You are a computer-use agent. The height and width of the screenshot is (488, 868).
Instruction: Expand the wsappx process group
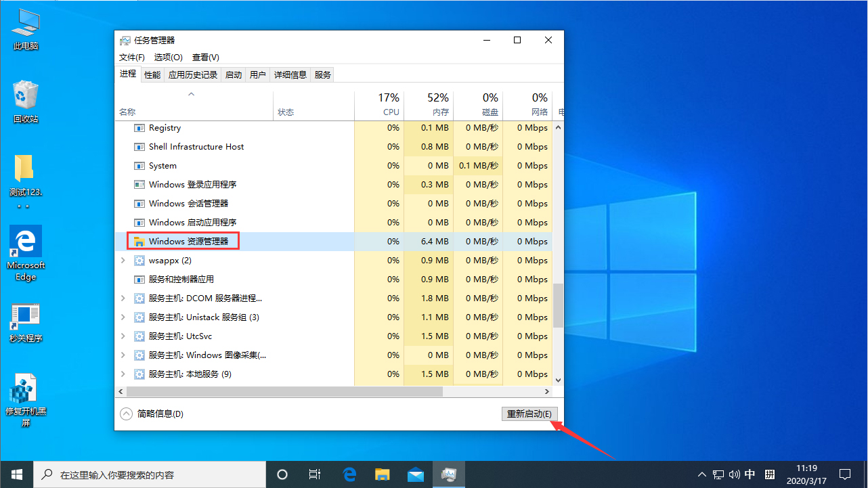(122, 260)
